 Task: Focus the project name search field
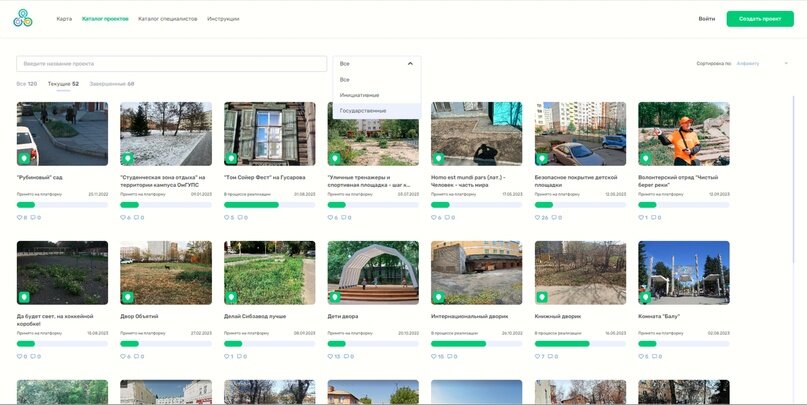point(171,64)
